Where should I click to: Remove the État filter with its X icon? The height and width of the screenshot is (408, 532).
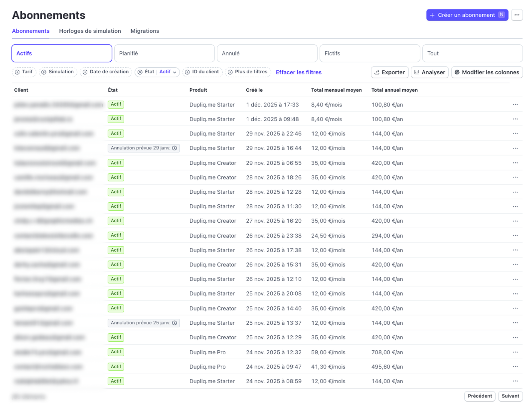pos(140,72)
